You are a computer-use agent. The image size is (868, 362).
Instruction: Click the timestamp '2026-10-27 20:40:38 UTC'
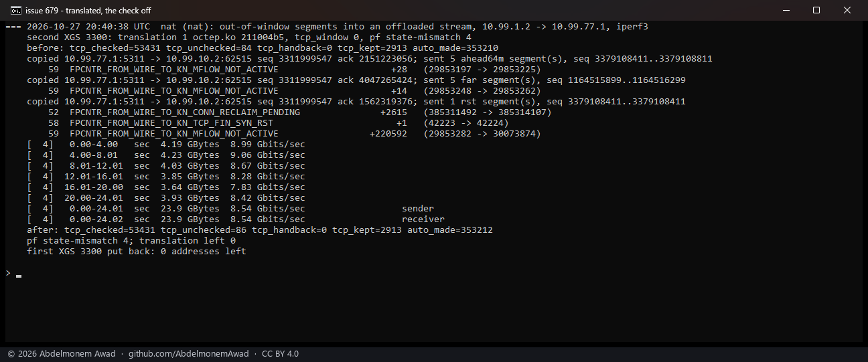[x=88, y=27]
